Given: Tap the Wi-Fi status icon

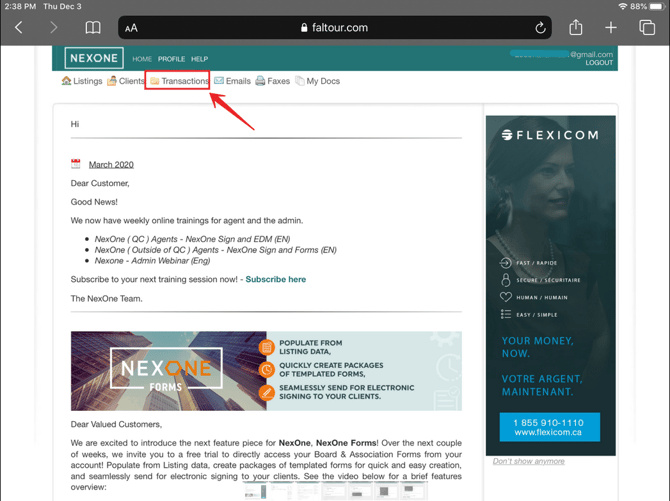Looking at the screenshot, I should [623, 6].
